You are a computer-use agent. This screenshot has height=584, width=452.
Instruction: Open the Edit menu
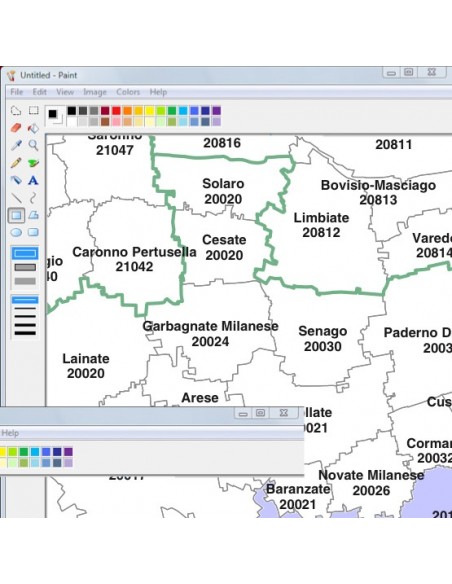pyautogui.click(x=39, y=92)
